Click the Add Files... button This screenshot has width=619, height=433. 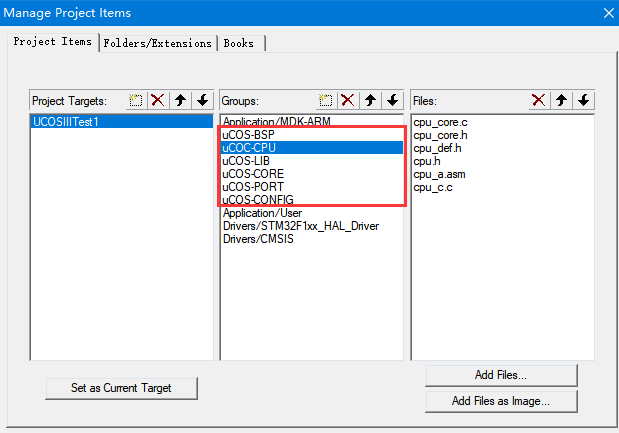(x=501, y=375)
